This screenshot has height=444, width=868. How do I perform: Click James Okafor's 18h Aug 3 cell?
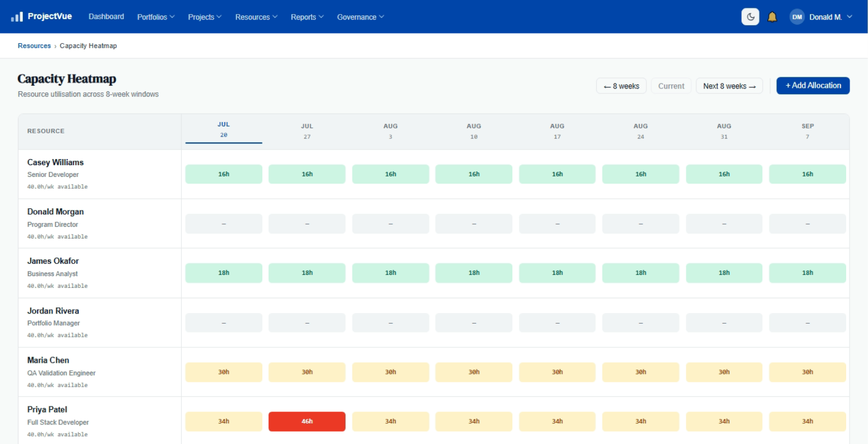(390, 273)
